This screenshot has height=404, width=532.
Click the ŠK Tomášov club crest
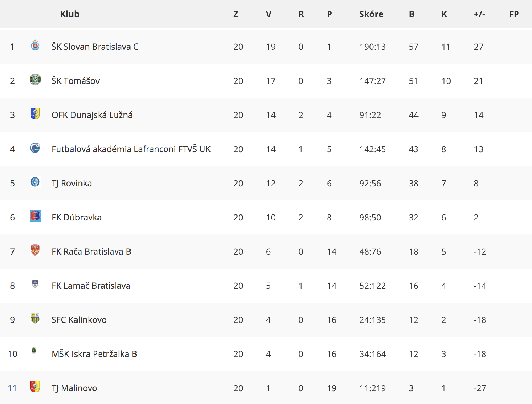(35, 79)
